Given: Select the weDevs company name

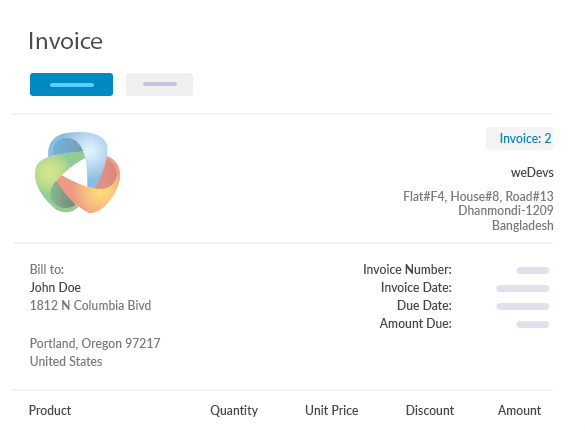Looking at the screenshot, I should pos(532,173).
